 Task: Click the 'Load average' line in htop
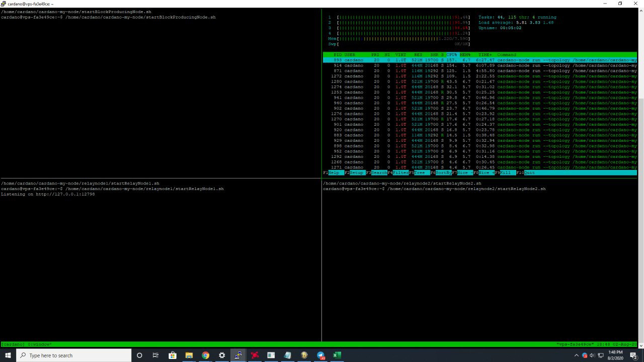(516, 23)
